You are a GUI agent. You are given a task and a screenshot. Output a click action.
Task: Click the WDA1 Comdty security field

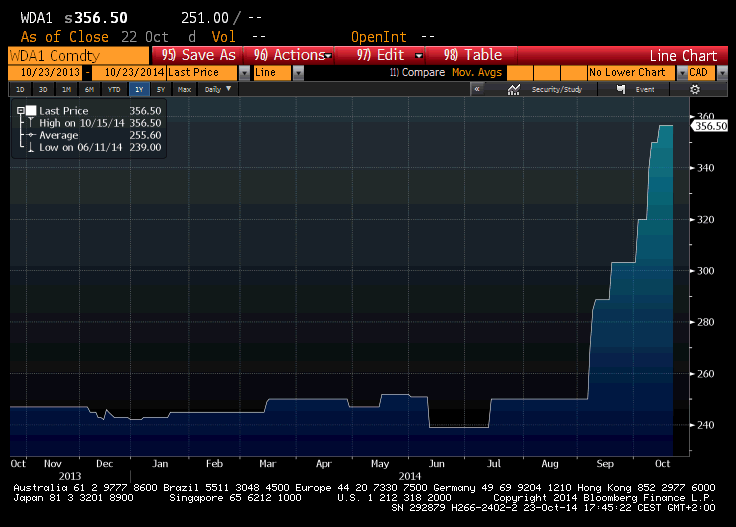[x=78, y=56]
